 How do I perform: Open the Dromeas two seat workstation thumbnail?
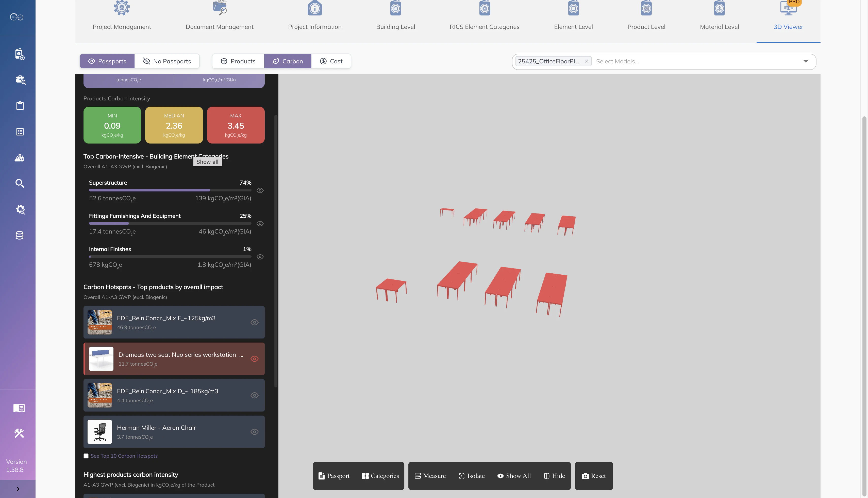101,359
